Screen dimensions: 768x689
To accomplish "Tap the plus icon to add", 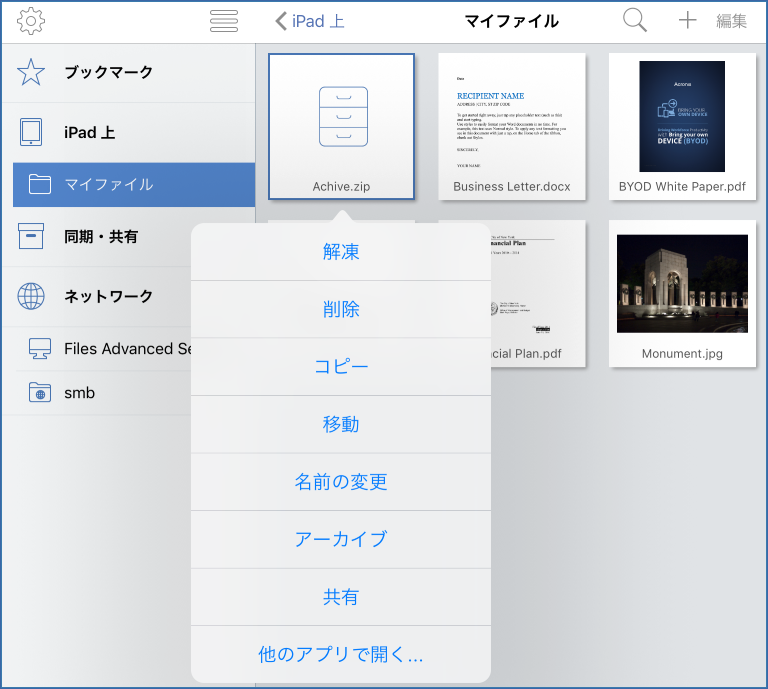I will click(x=687, y=20).
